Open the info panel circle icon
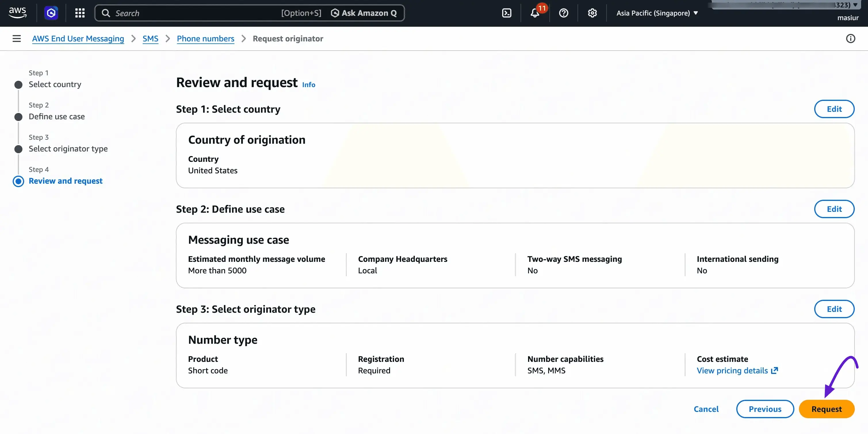Screen dimensions: 868x434 (x=850, y=39)
